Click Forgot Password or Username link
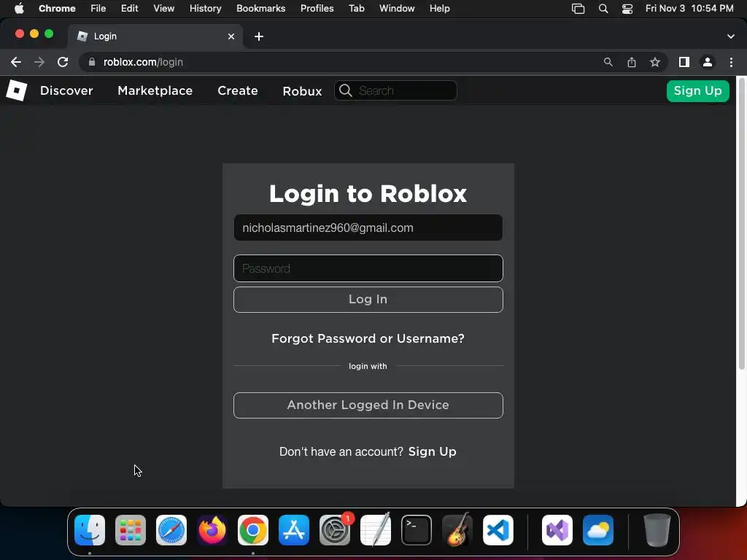The image size is (747, 560). point(368,338)
